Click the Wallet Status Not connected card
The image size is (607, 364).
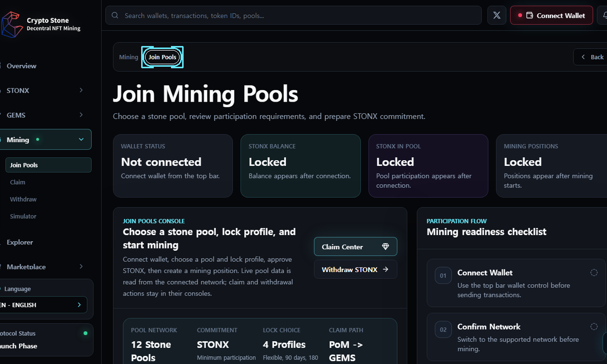(x=173, y=166)
